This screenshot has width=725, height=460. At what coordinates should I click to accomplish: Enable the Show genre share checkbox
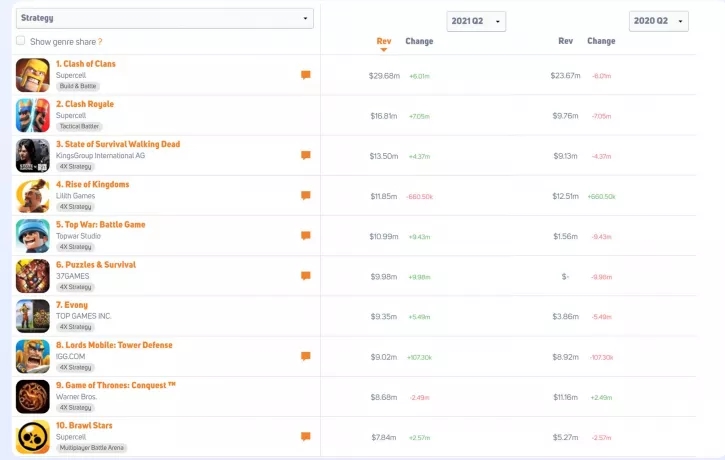point(21,41)
